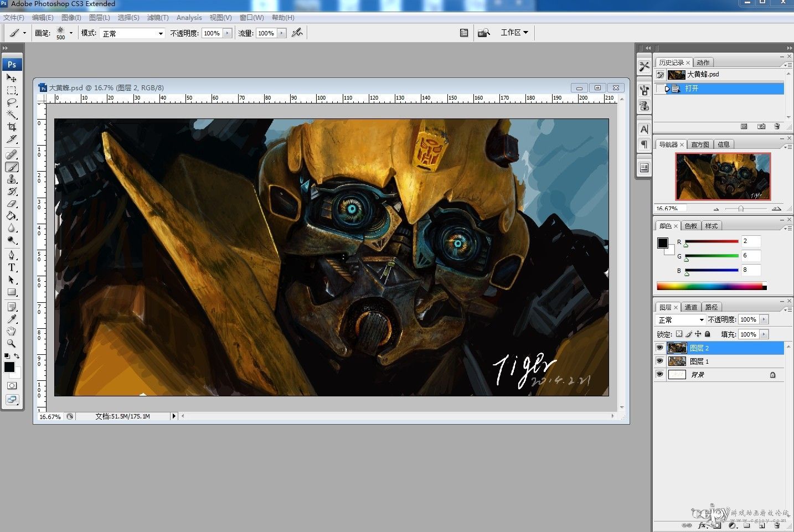The image size is (794, 532).
Task: Hide the 背景 layer eye icon
Action: [x=659, y=374]
